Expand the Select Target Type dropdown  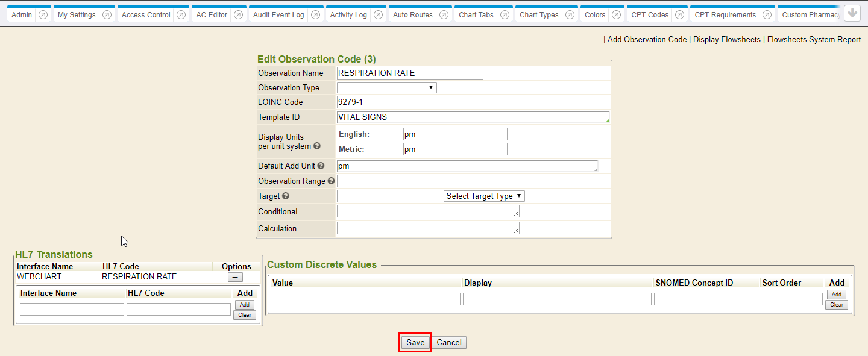coord(484,196)
